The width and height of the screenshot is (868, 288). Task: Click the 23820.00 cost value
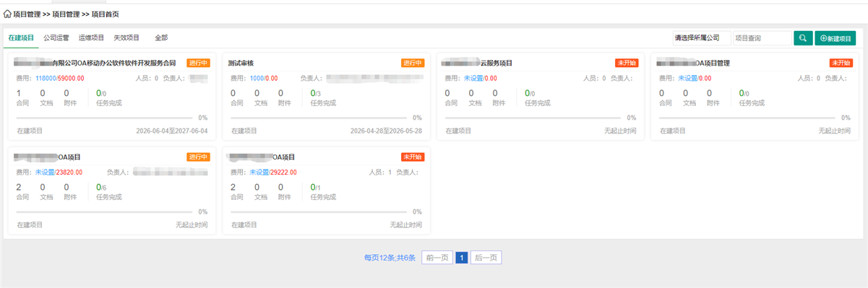coord(69,173)
